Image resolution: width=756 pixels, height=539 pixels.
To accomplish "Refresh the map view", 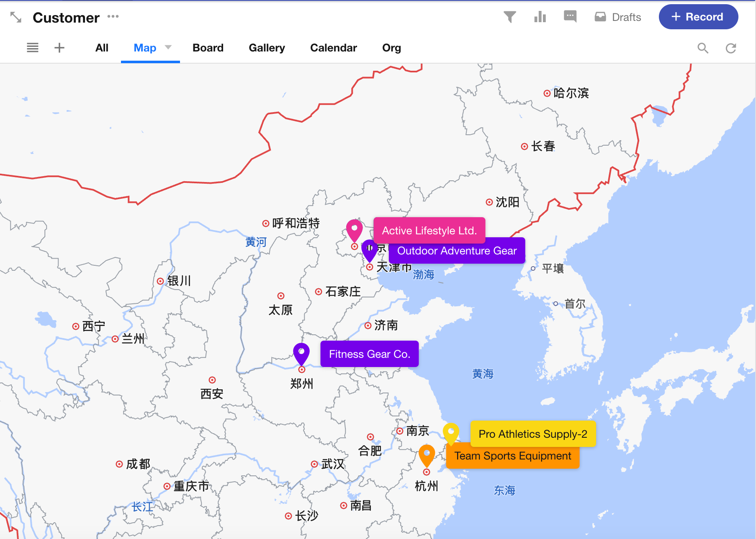I will pos(731,48).
